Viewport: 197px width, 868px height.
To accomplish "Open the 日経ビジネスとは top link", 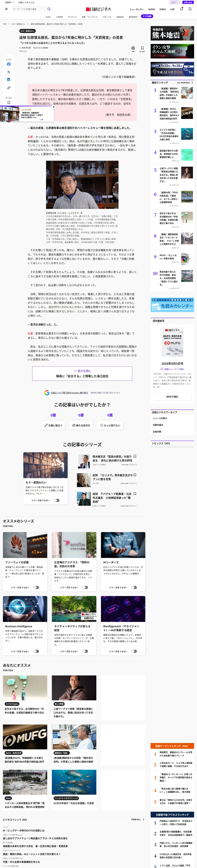I will click(26, 2).
